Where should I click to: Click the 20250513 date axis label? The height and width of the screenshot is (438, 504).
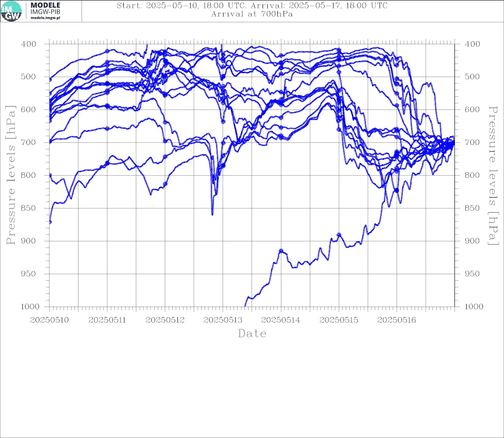[x=223, y=320]
